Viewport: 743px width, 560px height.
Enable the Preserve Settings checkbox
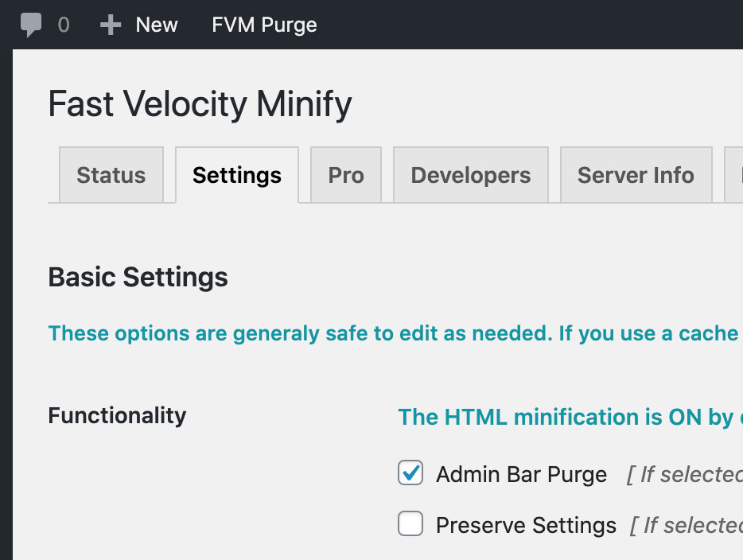click(410, 523)
